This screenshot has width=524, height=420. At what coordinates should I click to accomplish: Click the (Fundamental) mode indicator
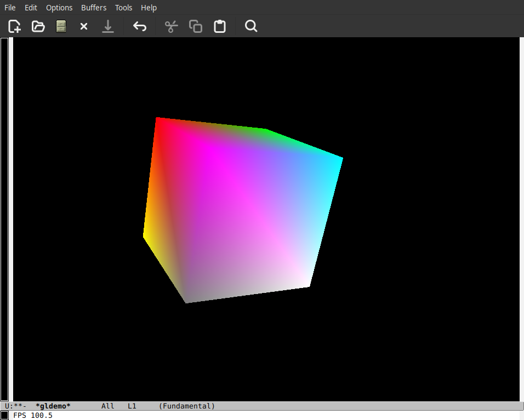point(187,406)
